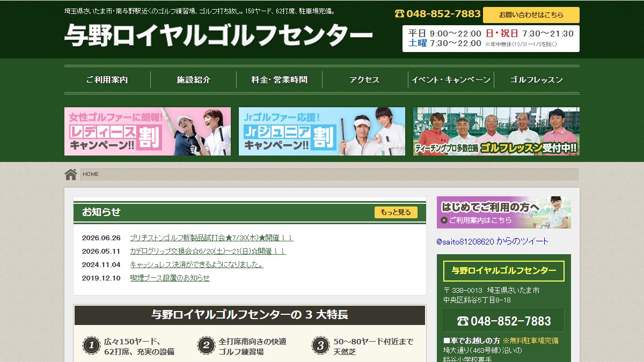Click the header phone number 048-852-7883
644x362 pixels.
click(x=443, y=14)
